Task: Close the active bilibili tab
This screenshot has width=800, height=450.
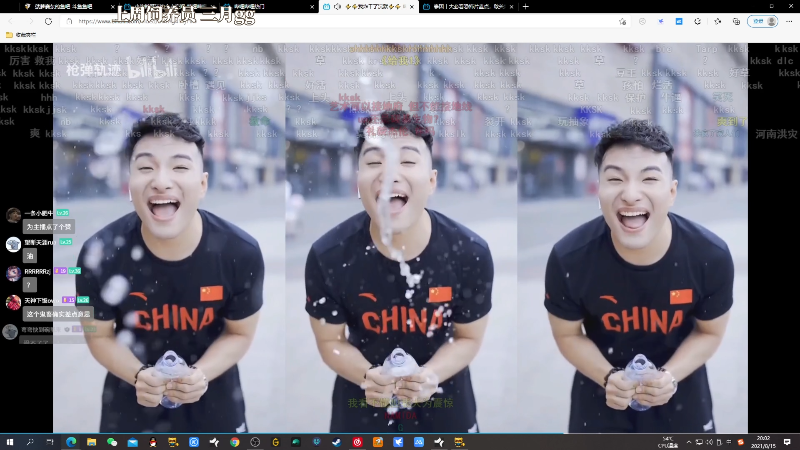Action: 412,7
